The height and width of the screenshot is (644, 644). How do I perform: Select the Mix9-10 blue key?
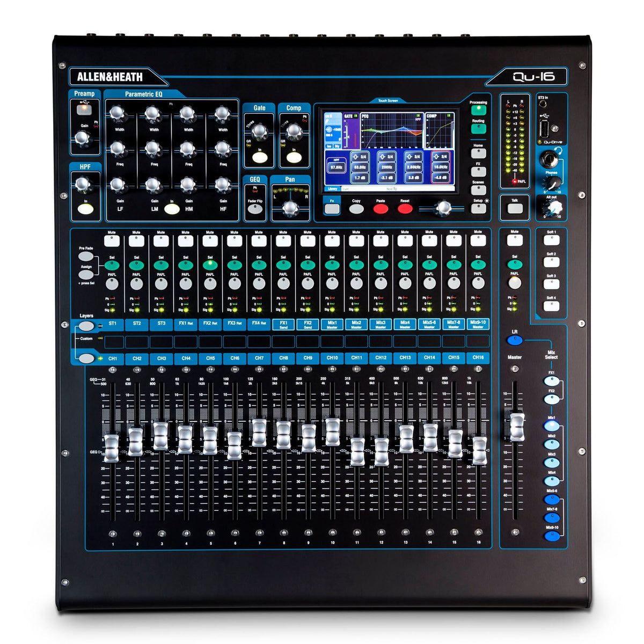551,536
